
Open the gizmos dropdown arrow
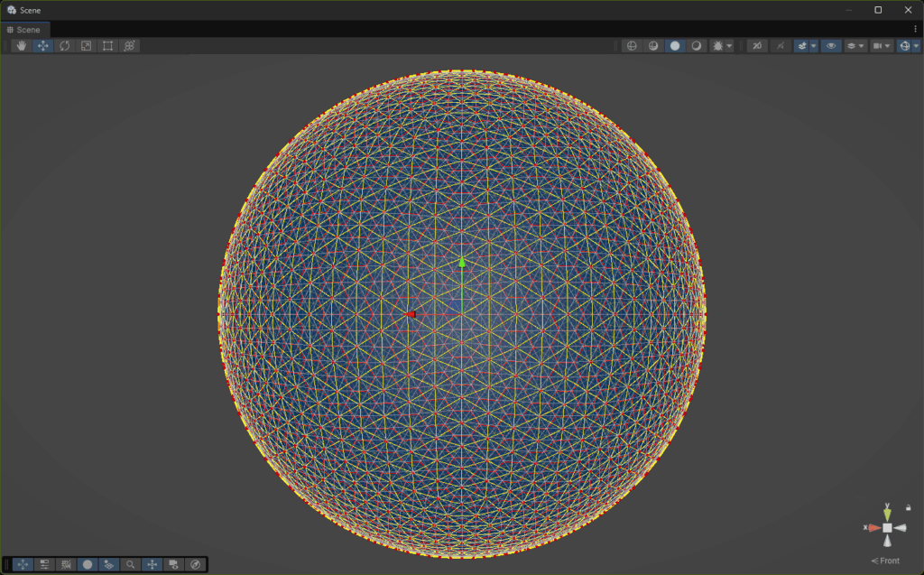916,46
